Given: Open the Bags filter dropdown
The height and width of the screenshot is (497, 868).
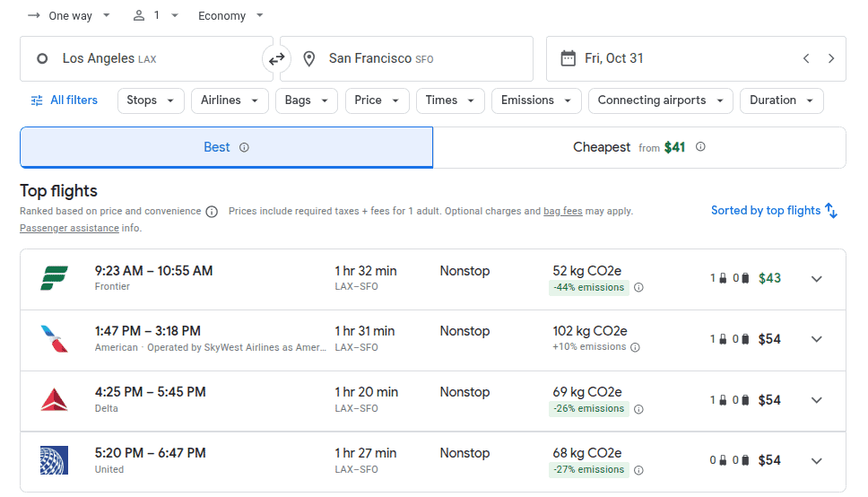Looking at the screenshot, I should (x=307, y=100).
